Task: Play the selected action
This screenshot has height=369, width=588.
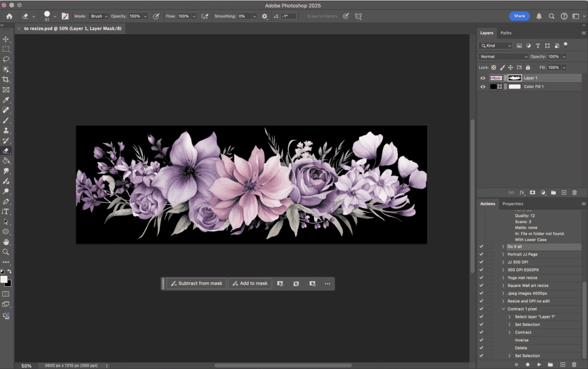Action: click(539, 364)
